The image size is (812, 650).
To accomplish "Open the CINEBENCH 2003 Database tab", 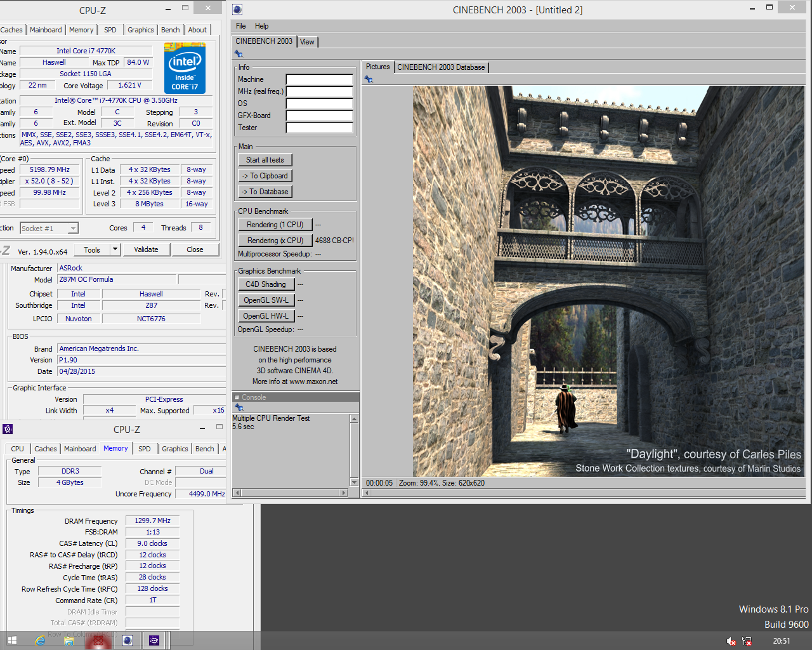I will pyautogui.click(x=441, y=67).
